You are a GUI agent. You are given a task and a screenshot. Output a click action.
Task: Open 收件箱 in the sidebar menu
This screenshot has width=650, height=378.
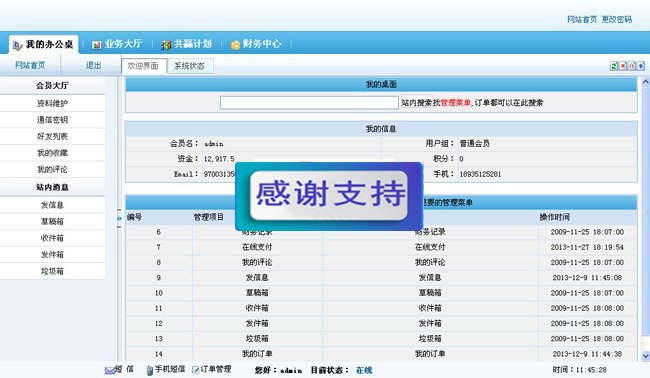pos(52,238)
